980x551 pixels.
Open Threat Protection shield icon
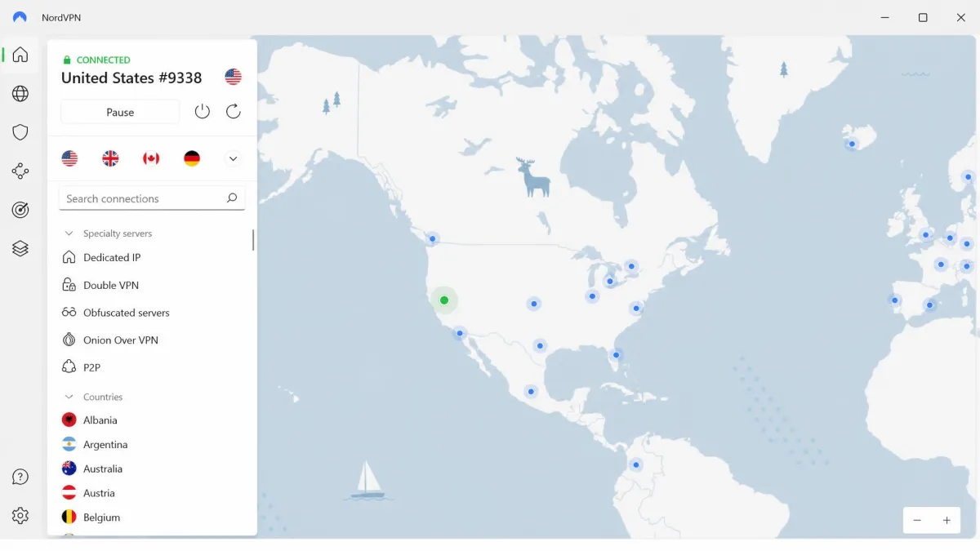point(20,132)
